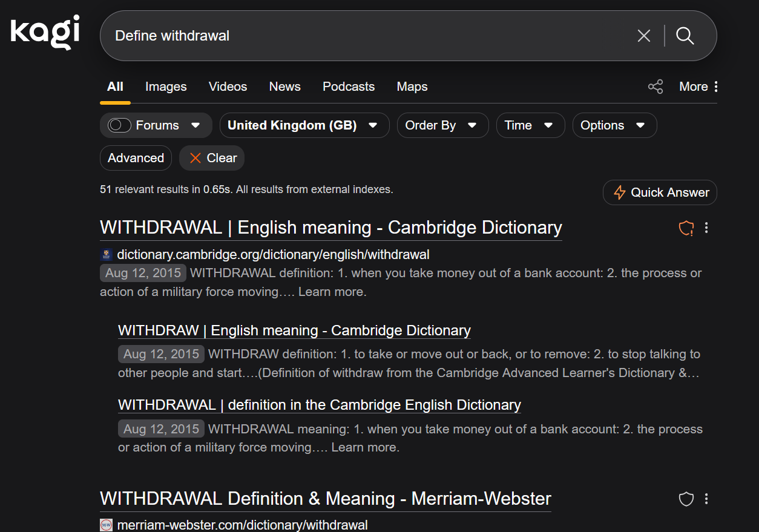This screenshot has height=532, width=759.
Task: Click the Quick Answer button
Action: (x=660, y=192)
